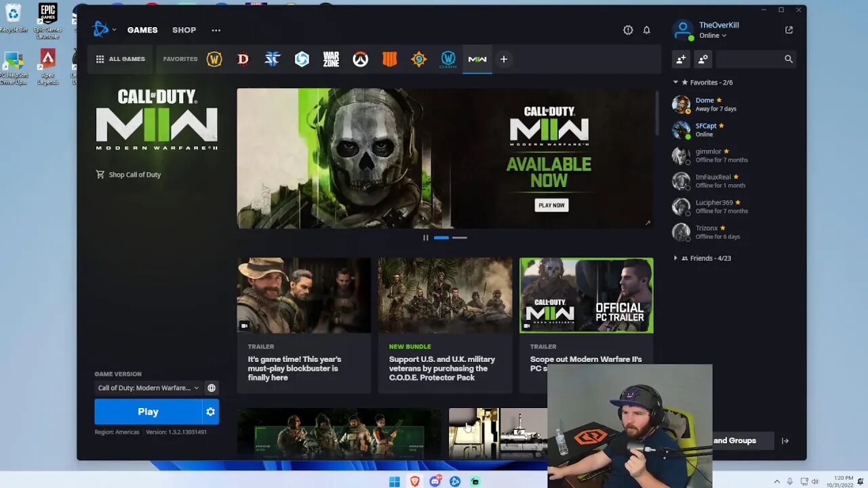This screenshot has height=488, width=868.
Task: Select Modern Warfare II favorite tab
Action: [477, 59]
